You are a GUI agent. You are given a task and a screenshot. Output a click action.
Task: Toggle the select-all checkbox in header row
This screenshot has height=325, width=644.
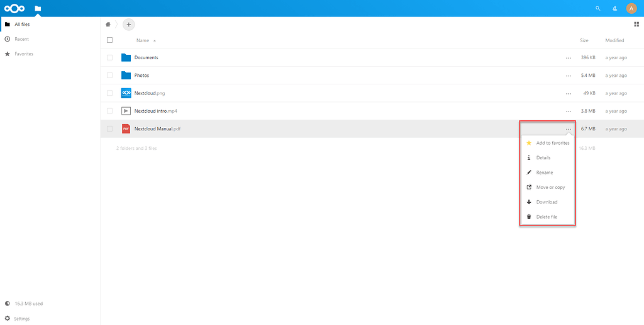pyautogui.click(x=109, y=40)
